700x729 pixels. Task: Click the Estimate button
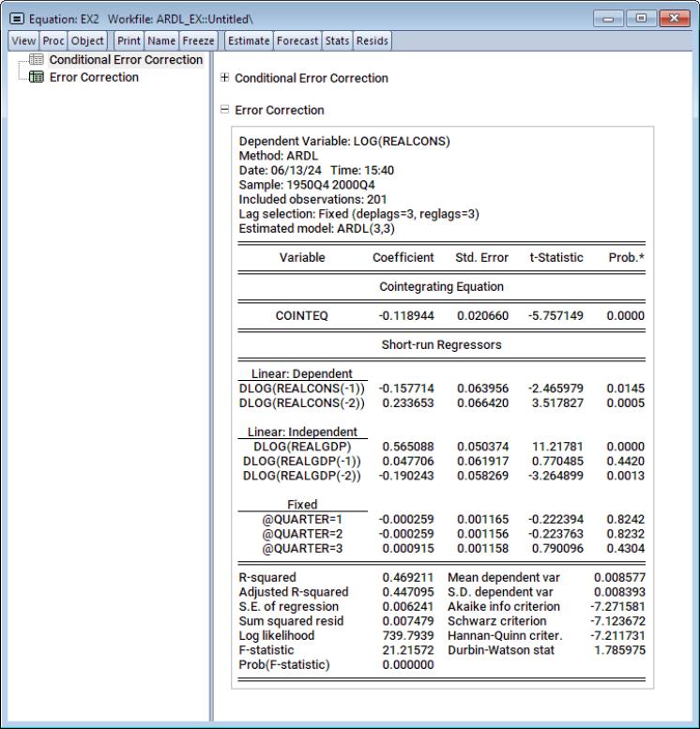(249, 40)
